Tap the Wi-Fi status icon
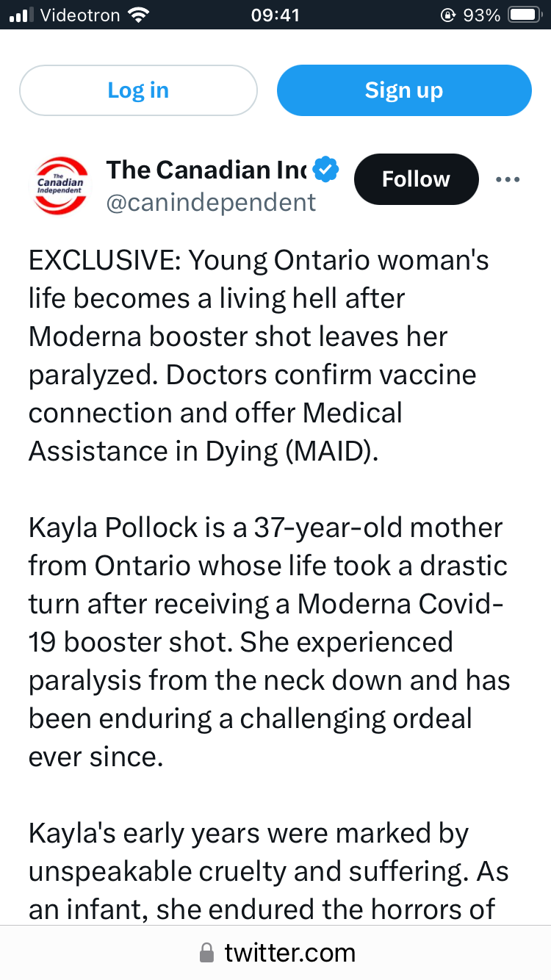Image resolution: width=551 pixels, height=980 pixels. [137, 15]
